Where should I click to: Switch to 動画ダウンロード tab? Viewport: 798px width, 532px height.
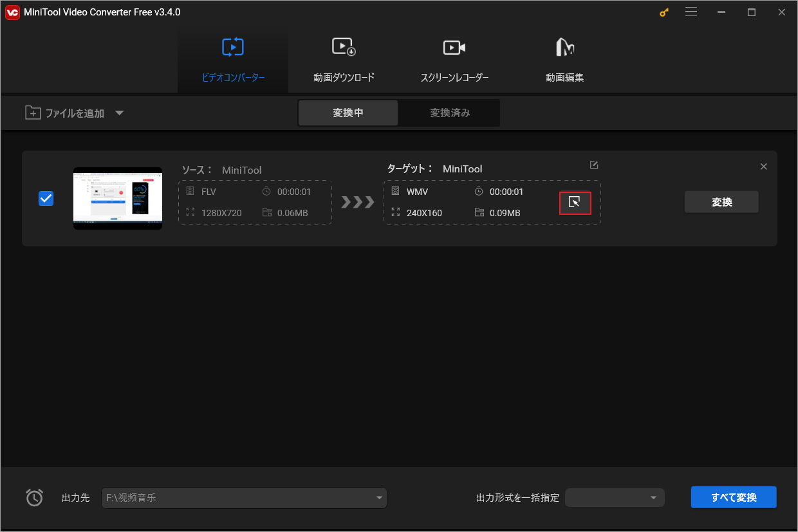tap(344, 59)
